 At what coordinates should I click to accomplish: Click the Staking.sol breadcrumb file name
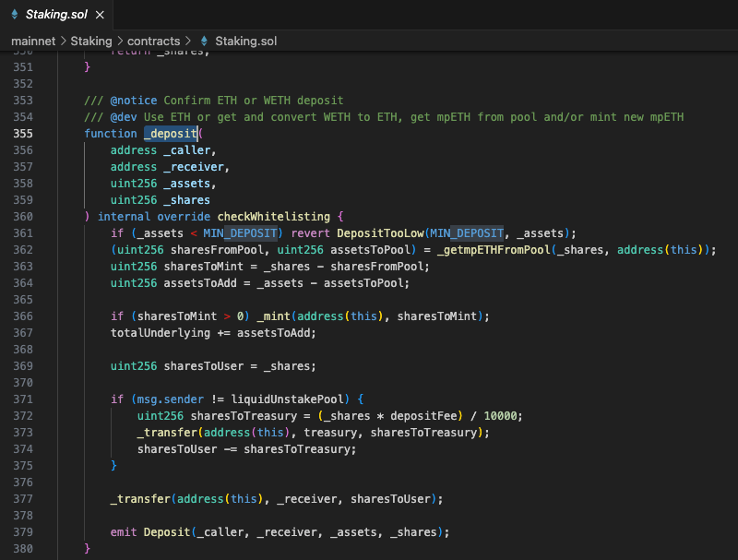(245, 42)
